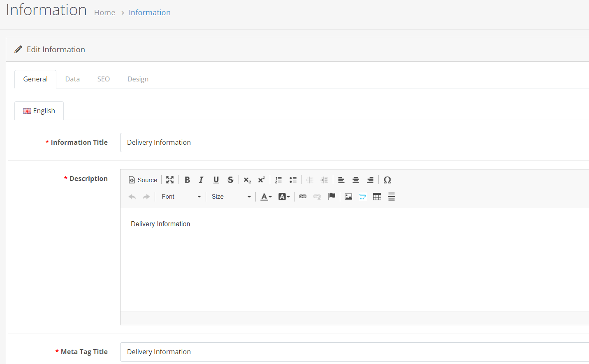Toggle bold formatting
The width and height of the screenshot is (589, 364).
pos(187,180)
